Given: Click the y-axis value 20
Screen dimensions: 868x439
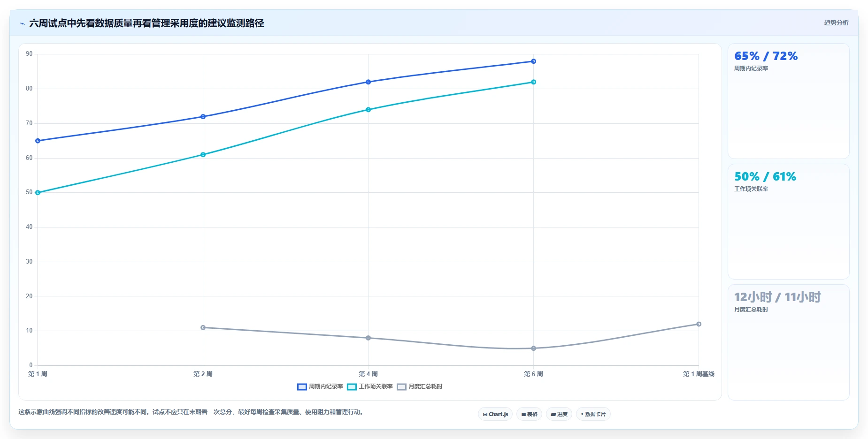Looking at the screenshot, I should click(29, 296).
